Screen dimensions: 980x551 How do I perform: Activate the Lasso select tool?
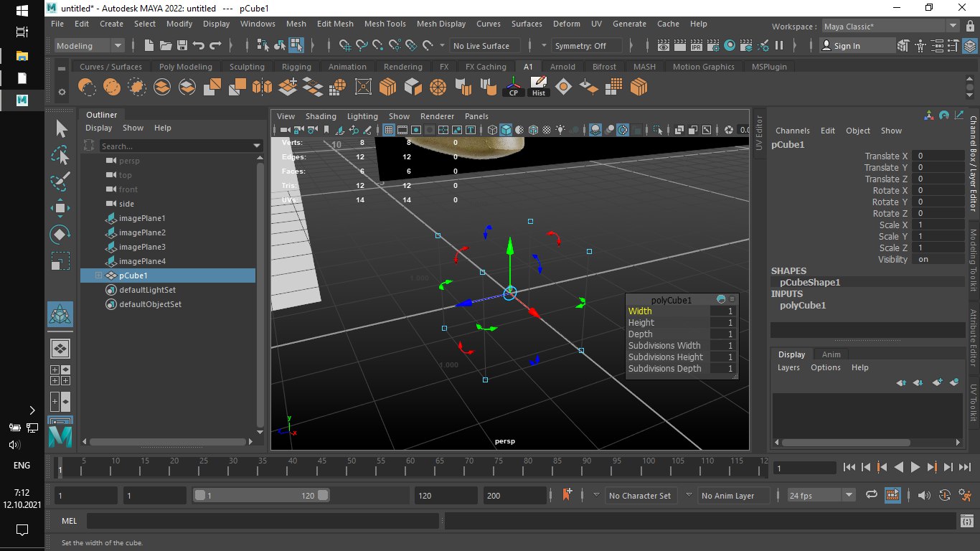[61, 155]
